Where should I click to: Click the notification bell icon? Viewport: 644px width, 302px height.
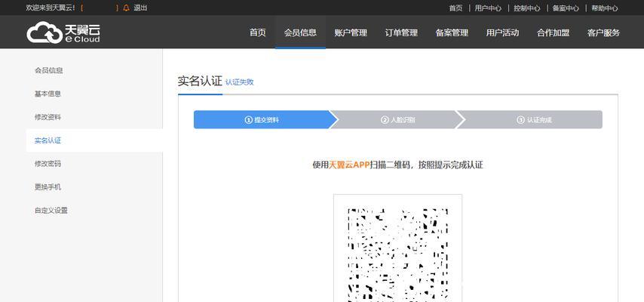[x=126, y=8]
